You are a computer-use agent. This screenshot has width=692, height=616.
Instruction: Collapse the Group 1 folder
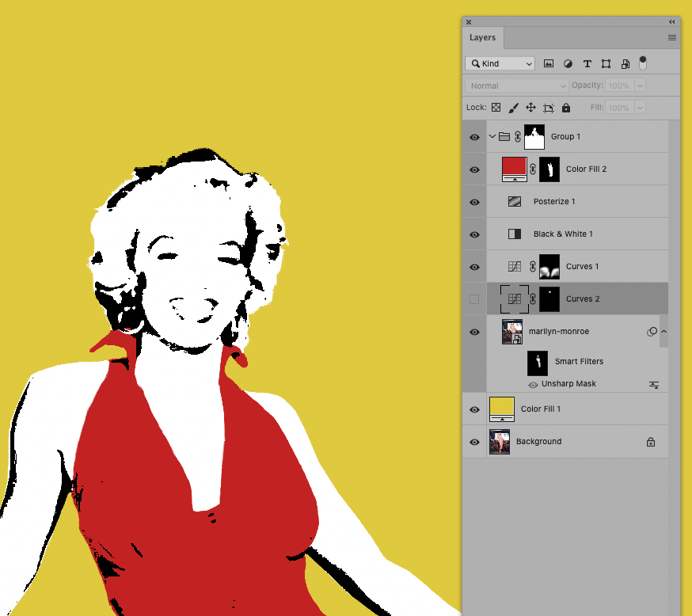pyautogui.click(x=492, y=136)
